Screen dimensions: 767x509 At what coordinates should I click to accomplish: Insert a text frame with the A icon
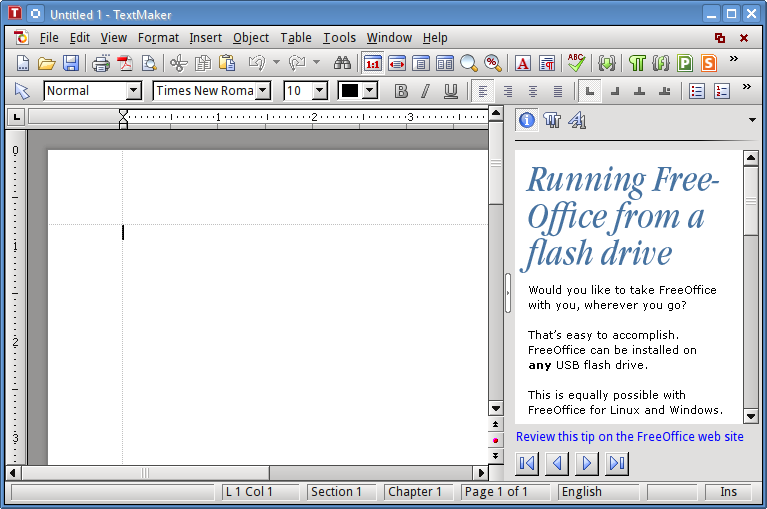coord(522,64)
